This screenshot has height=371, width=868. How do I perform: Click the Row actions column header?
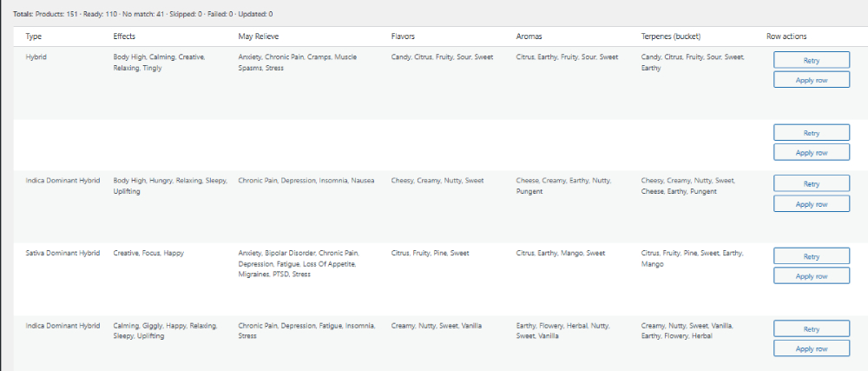(x=786, y=36)
